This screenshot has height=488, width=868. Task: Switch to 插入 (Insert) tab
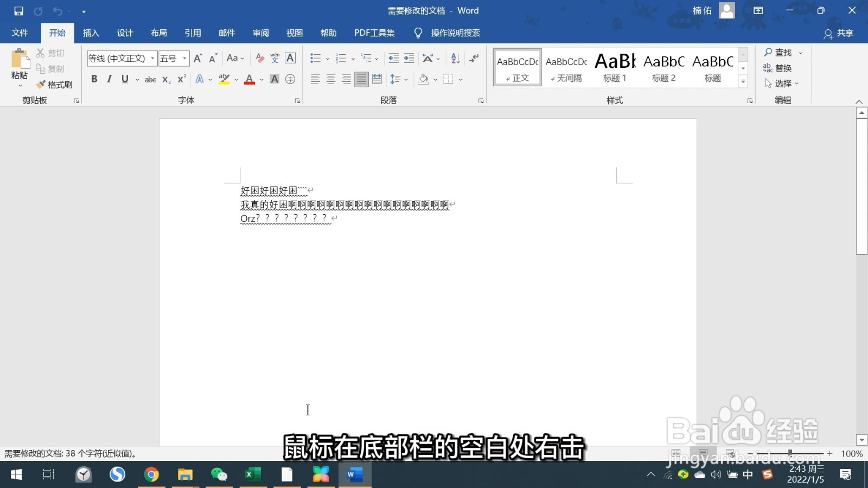pyautogui.click(x=91, y=33)
